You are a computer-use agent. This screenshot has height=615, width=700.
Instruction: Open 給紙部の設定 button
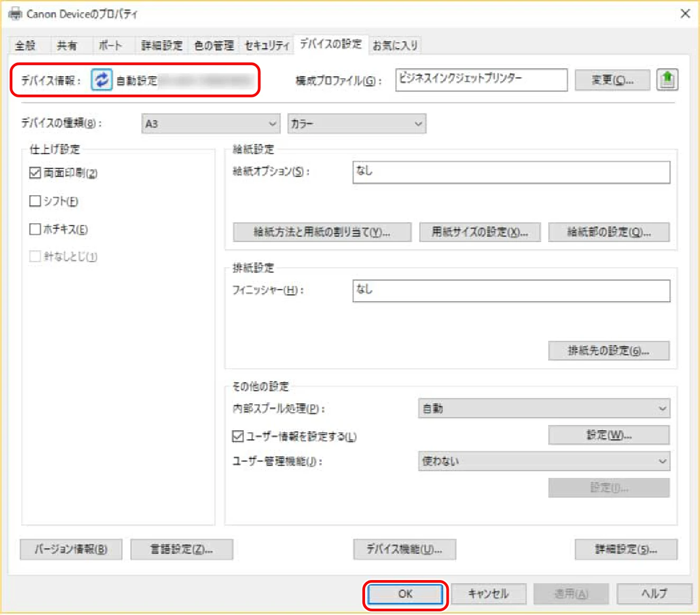click(x=609, y=232)
